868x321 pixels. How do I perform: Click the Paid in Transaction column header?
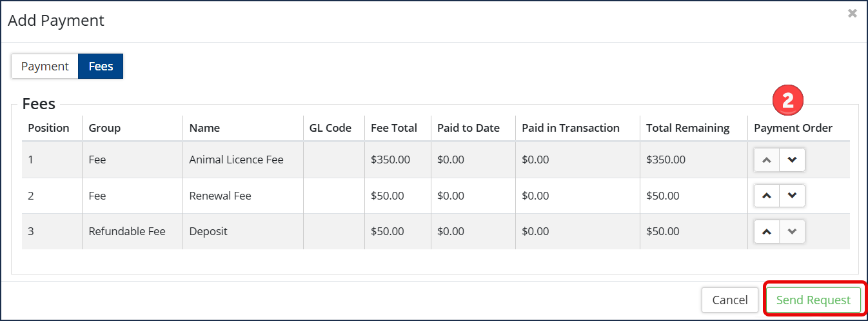point(571,128)
